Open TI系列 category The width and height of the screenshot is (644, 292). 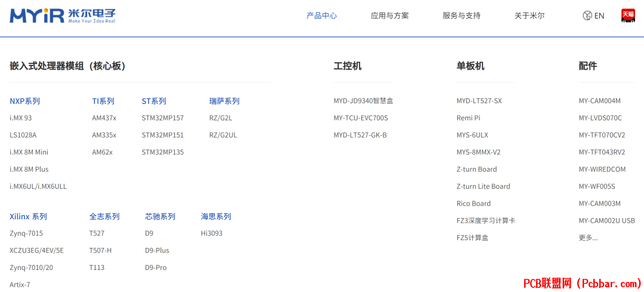(x=103, y=101)
